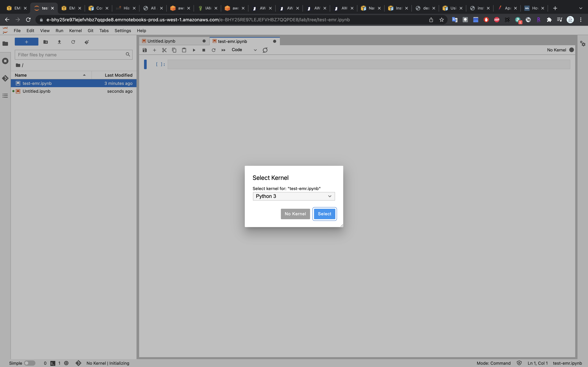
Task: Click the No Kernel button
Action: pyautogui.click(x=295, y=214)
